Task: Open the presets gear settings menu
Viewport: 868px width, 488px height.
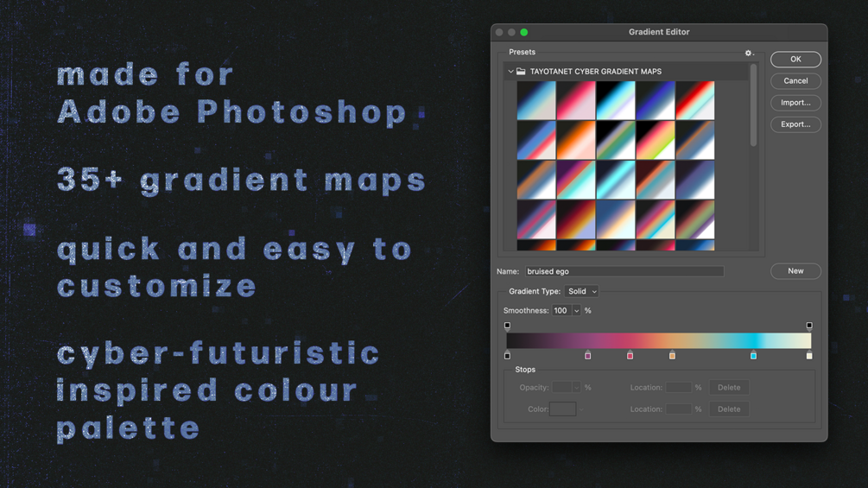Action: click(x=749, y=53)
